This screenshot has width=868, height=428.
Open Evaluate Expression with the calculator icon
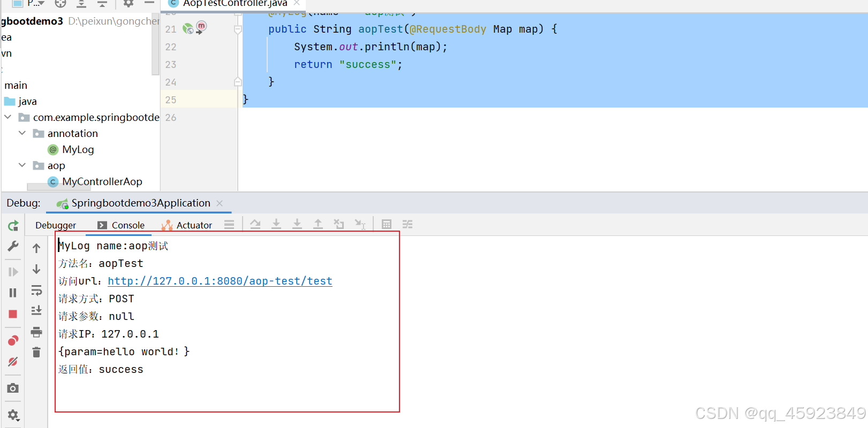click(x=387, y=224)
